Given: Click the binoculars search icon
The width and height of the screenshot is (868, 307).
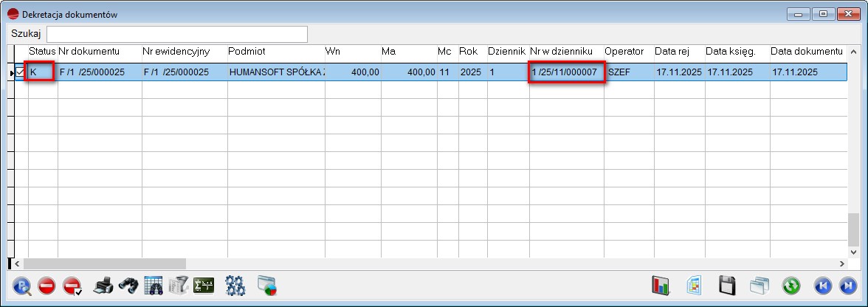Looking at the screenshot, I should (128, 286).
